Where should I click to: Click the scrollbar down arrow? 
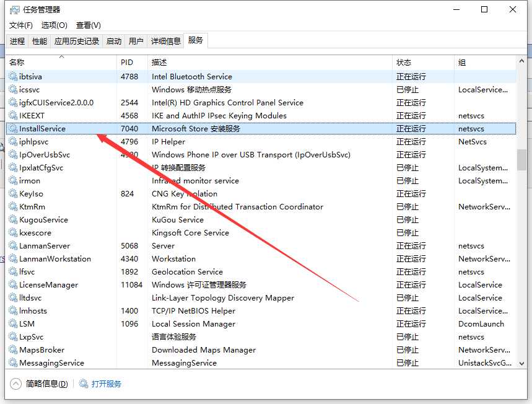coord(522,364)
